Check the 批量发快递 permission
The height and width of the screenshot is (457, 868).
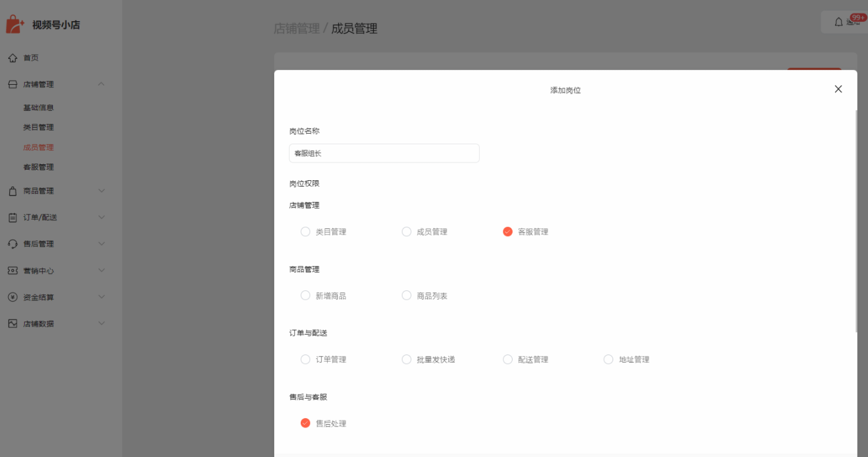tap(407, 359)
